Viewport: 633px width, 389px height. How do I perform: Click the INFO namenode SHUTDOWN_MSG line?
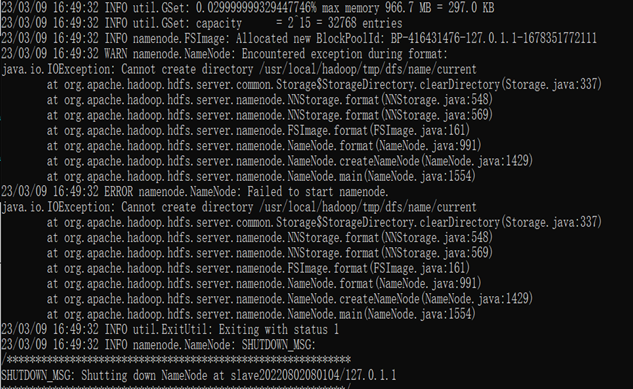click(158, 345)
